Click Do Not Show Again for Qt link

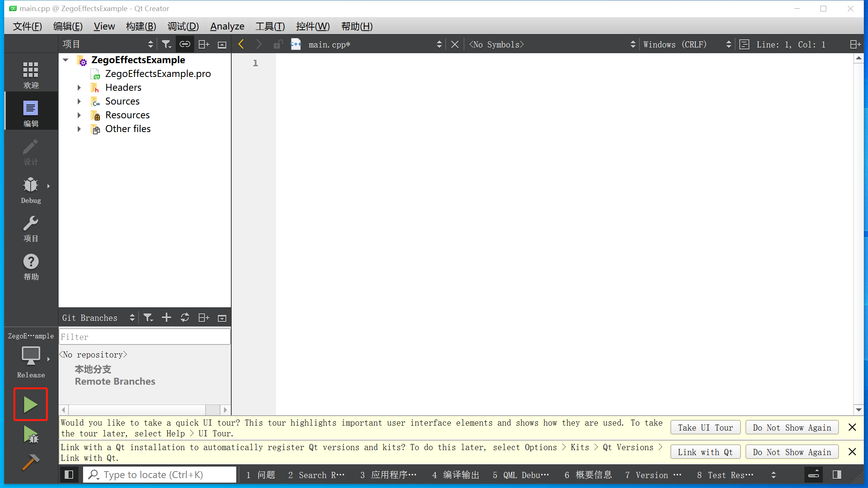click(x=792, y=452)
